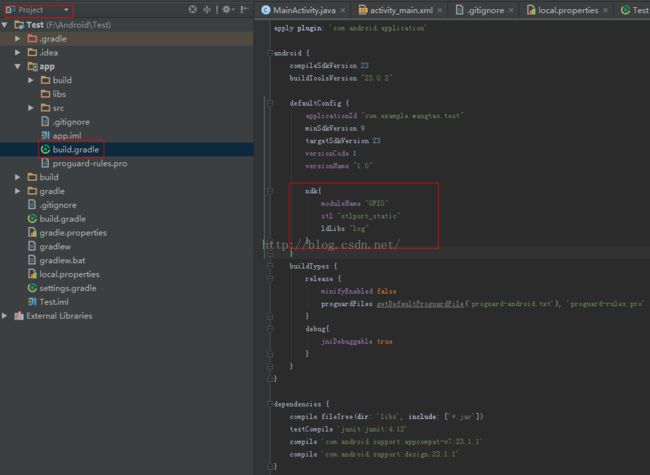Fold the debug block in the gutter

270,329
